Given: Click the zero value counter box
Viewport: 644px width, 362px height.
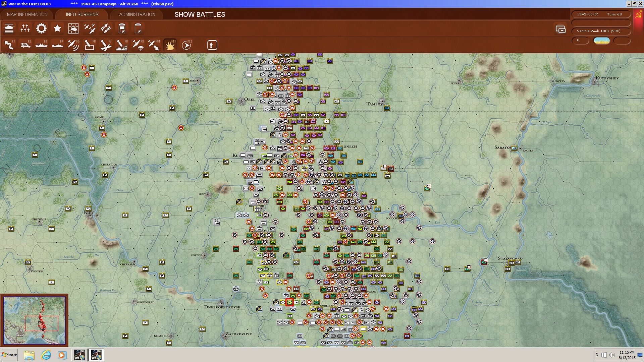Looking at the screenshot, I should [580, 41].
